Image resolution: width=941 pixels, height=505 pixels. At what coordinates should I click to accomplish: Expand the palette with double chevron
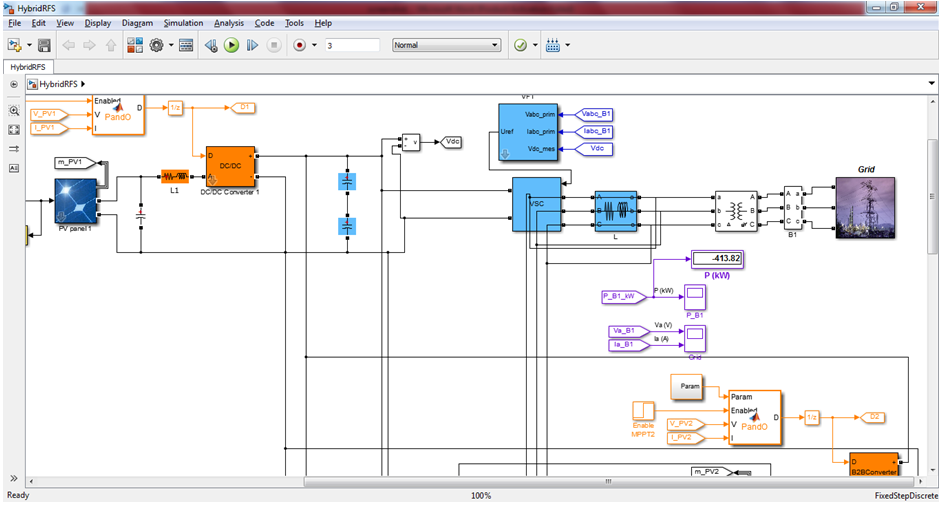tap(13, 478)
